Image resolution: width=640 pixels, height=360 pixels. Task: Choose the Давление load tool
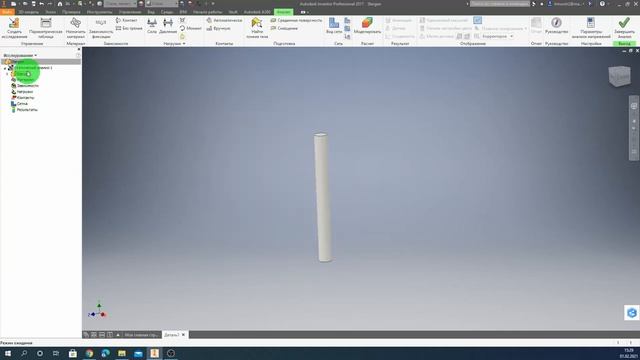(x=168, y=25)
